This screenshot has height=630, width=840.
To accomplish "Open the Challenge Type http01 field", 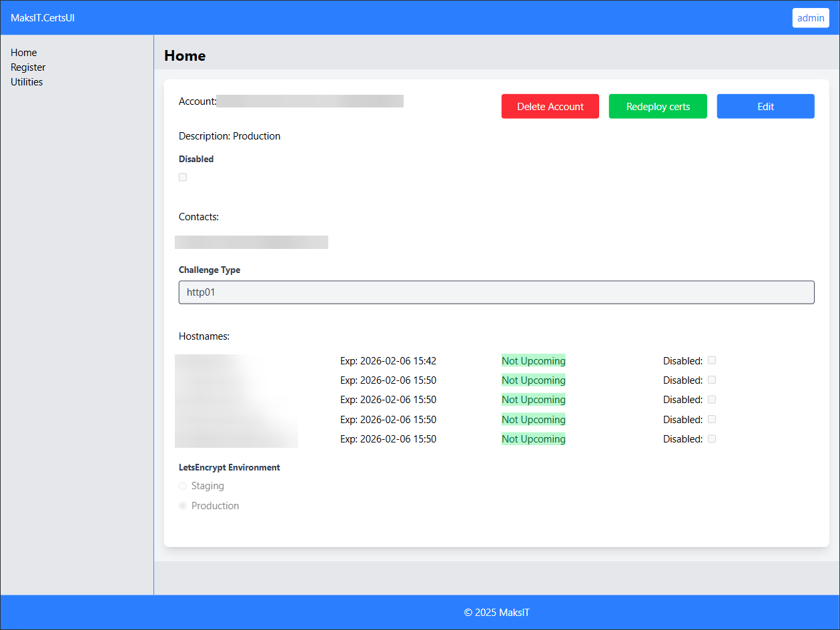I will [x=496, y=292].
